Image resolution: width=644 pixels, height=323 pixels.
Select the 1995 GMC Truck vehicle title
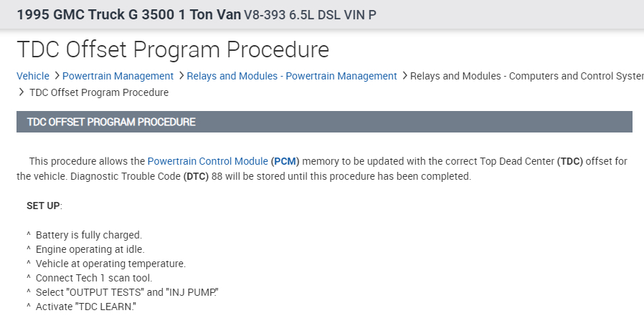pos(128,14)
